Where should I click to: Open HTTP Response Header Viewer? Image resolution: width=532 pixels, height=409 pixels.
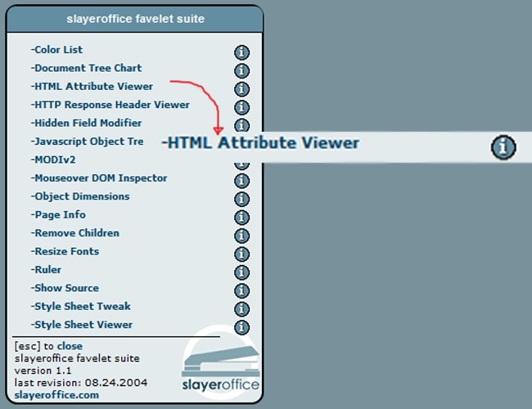pos(110,105)
